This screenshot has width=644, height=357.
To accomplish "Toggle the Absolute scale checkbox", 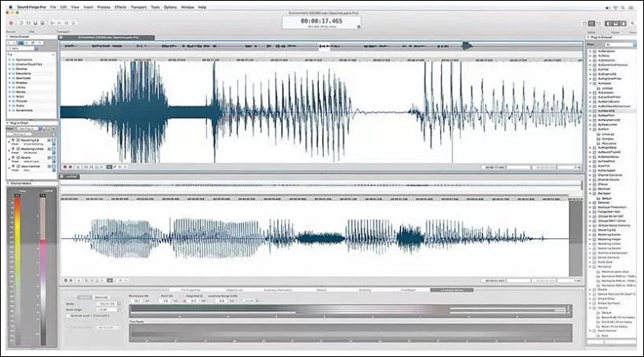I will click(x=68, y=316).
